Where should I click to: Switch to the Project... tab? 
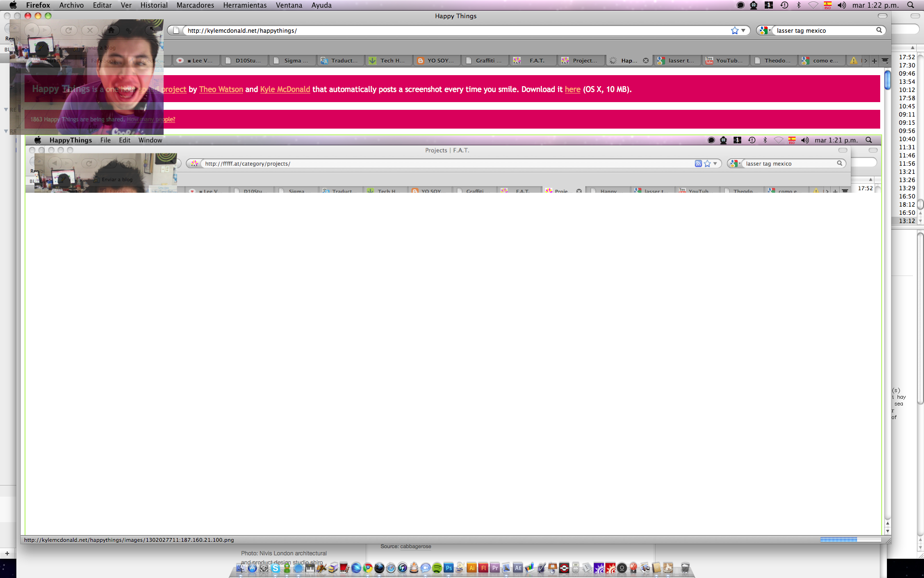[580, 61]
